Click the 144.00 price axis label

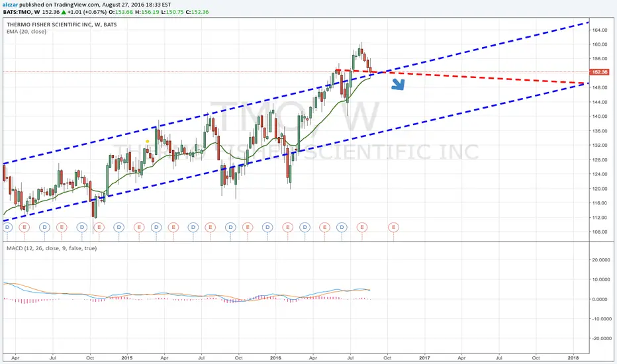[600, 102]
